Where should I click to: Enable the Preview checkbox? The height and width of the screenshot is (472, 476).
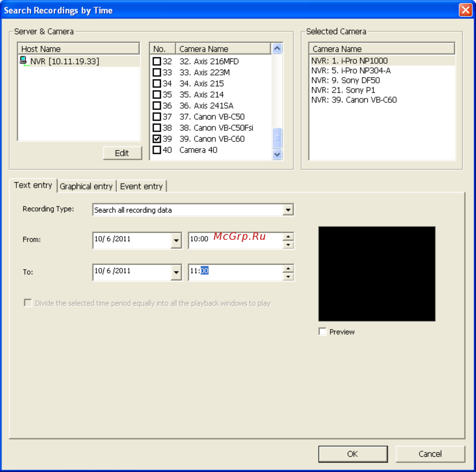[x=322, y=331]
